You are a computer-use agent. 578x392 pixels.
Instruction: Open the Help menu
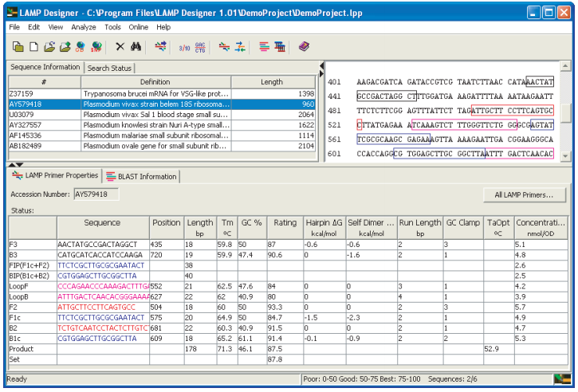click(163, 27)
